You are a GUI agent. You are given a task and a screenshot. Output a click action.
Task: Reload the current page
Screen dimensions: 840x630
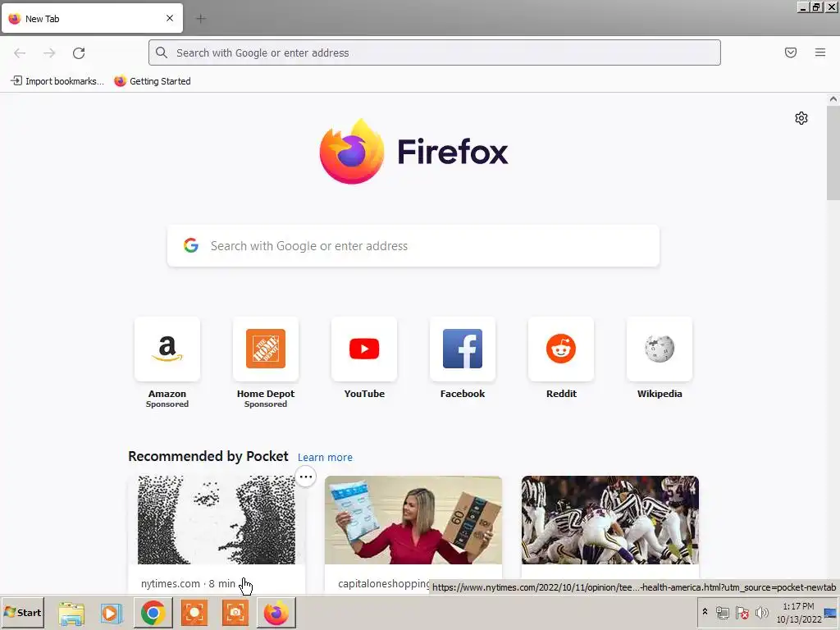[x=79, y=53]
